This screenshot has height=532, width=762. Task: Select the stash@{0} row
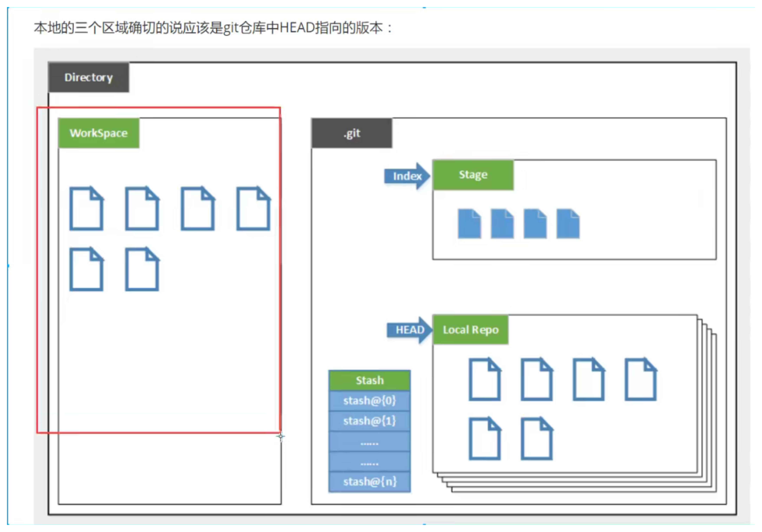(369, 401)
